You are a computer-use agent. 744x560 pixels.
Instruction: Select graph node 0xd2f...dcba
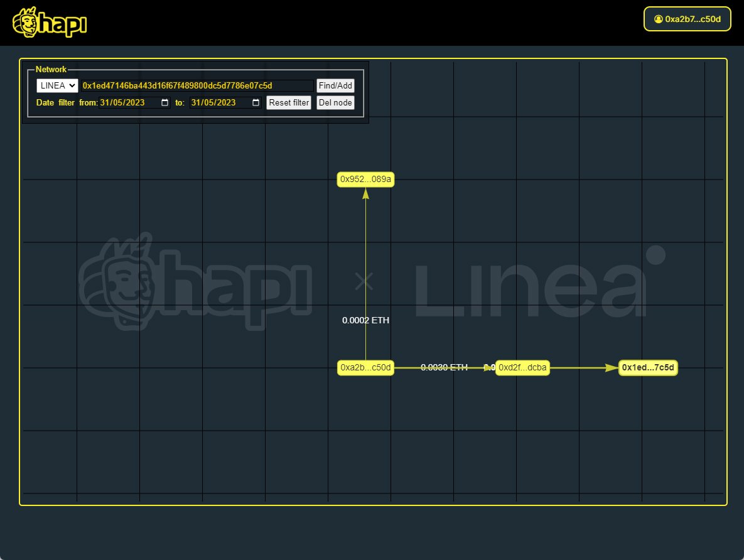click(x=522, y=368)
